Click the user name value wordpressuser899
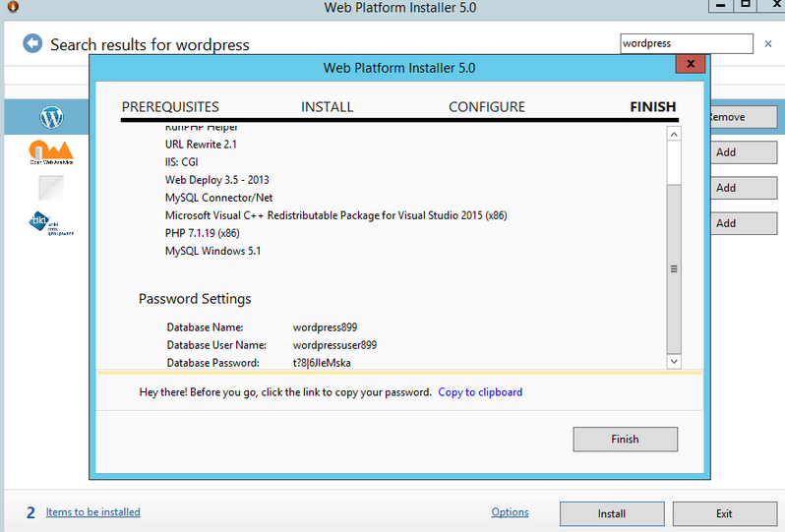Image resolution: width=785 pixels, height=532 pixels. [334, 345]
